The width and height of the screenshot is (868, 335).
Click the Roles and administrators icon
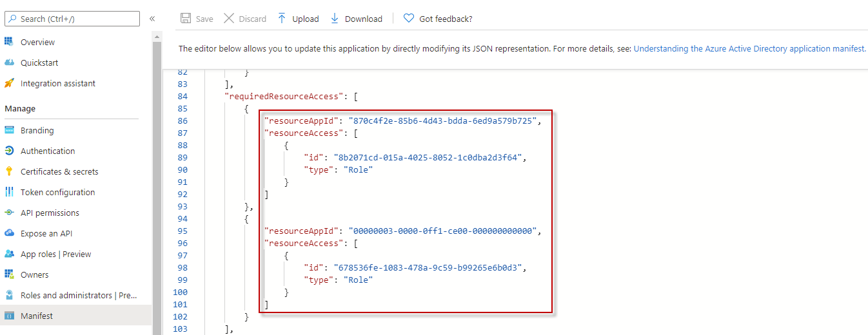[x=9, y=295]
